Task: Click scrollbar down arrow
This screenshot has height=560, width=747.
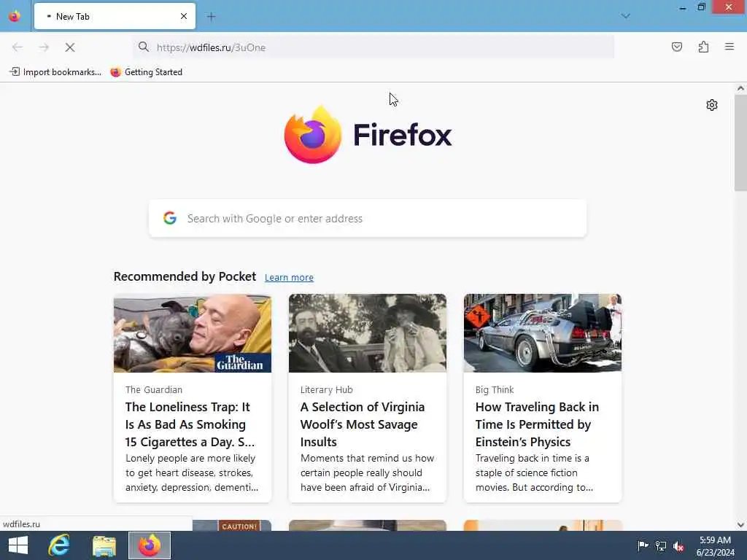Action: [x=740, y=525]
